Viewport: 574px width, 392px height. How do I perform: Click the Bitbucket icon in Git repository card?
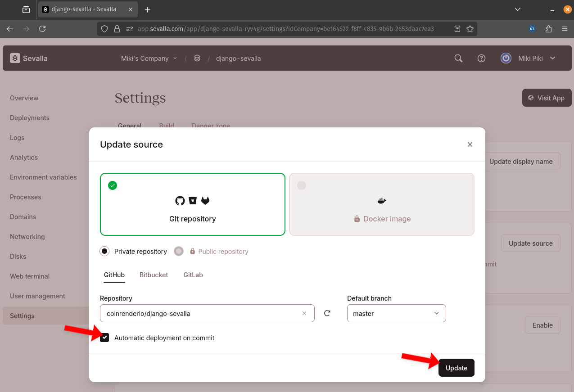193,201
